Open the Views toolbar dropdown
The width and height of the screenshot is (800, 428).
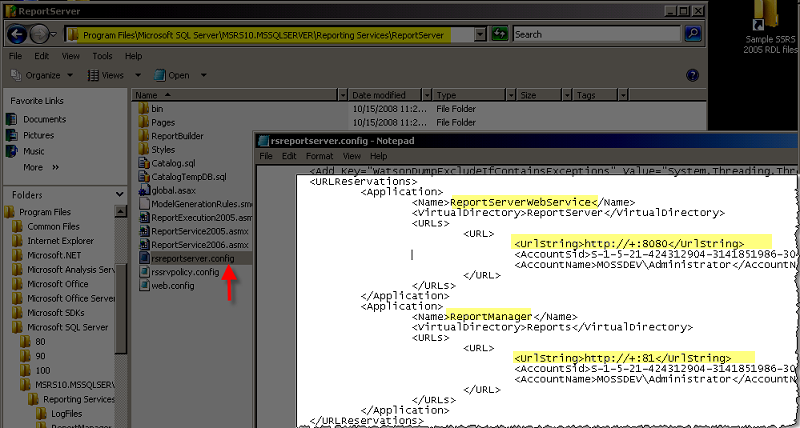pos(114,75)
